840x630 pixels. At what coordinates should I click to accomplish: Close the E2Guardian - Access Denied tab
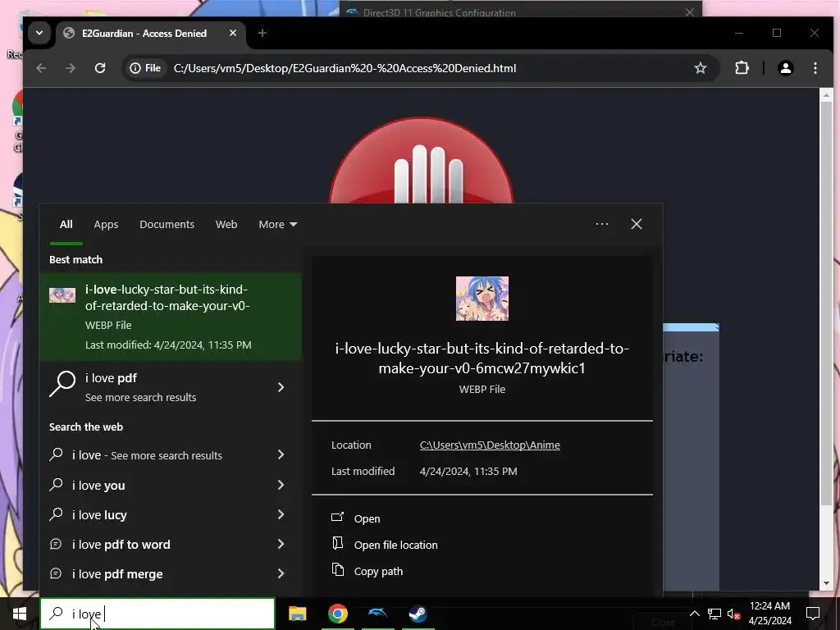(x=232, y=33)
